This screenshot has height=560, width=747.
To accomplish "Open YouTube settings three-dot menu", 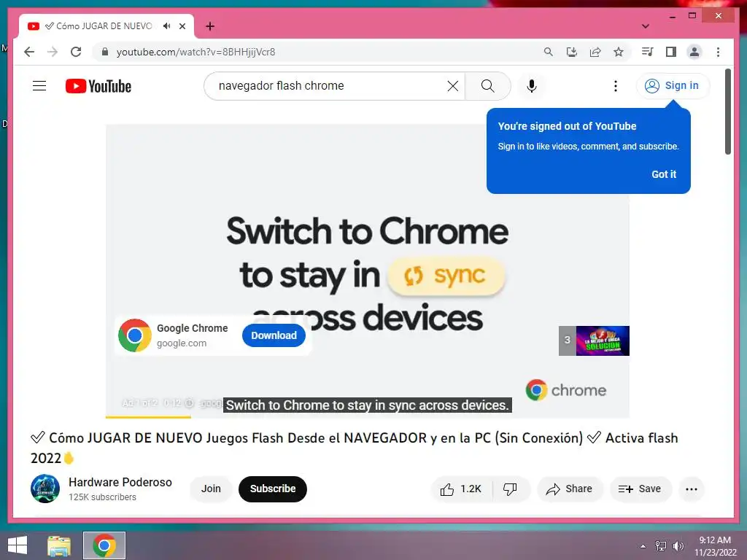I will click(616, 86).
